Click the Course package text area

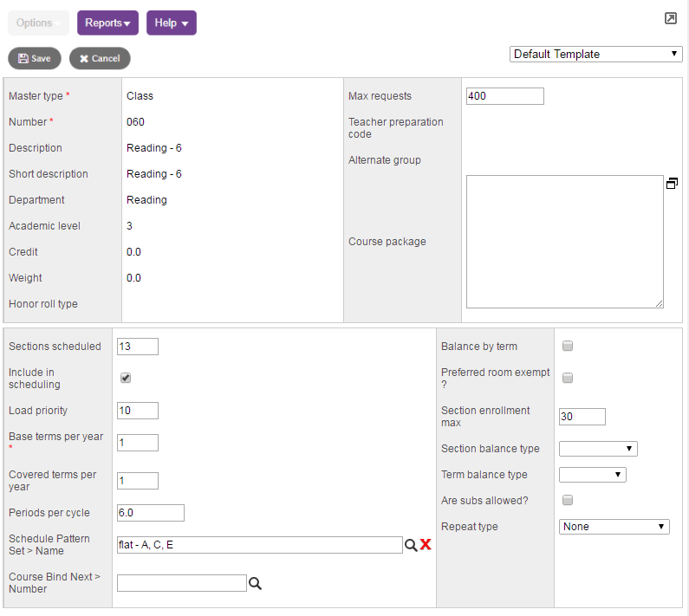[x=564, y=242]
